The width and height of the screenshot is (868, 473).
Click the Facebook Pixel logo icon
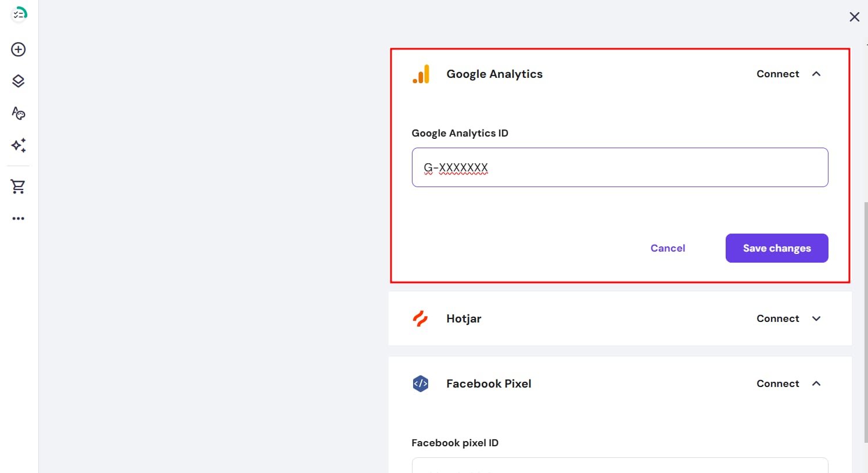pyautogui.click(x=421, y=384)
